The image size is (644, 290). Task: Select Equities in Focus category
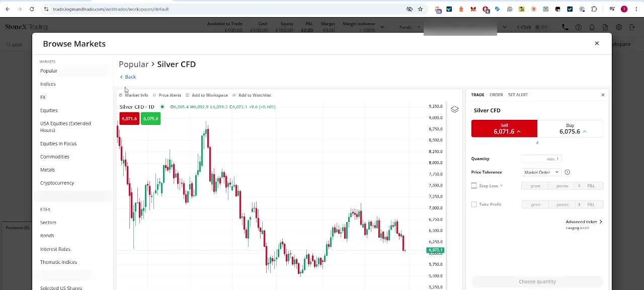point(58,143)
